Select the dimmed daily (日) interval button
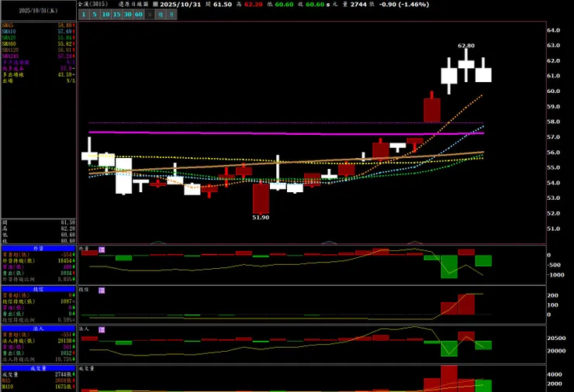The width and height of the screenshot is (574, 392). pyautogui.click(x=150, y=15)
